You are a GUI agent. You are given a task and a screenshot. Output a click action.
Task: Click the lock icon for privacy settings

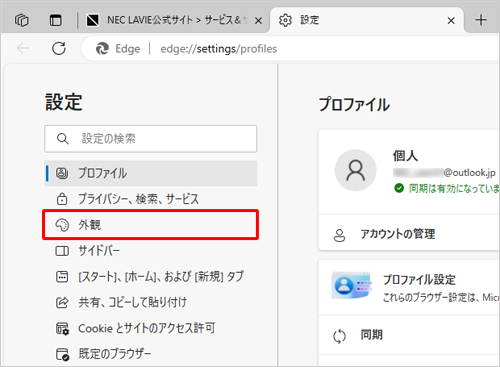(x=62, y=199)
